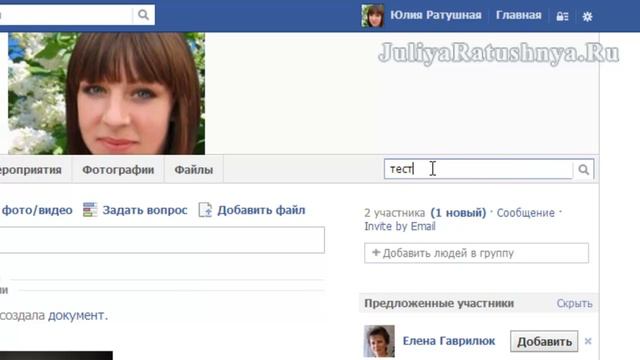Click the Задать вопрос poll icon
Image resolution: width=640 pixels, height=360 pixels.
[89, 210]
